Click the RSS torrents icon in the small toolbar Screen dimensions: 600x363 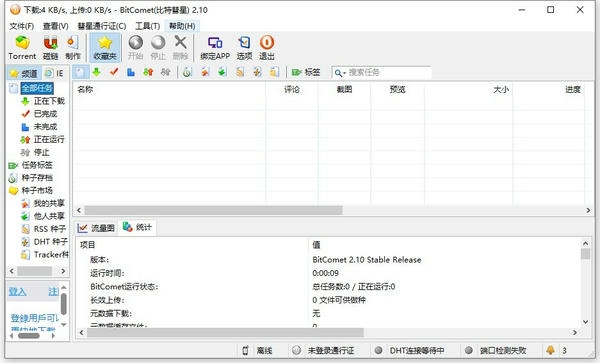(240, 72)
